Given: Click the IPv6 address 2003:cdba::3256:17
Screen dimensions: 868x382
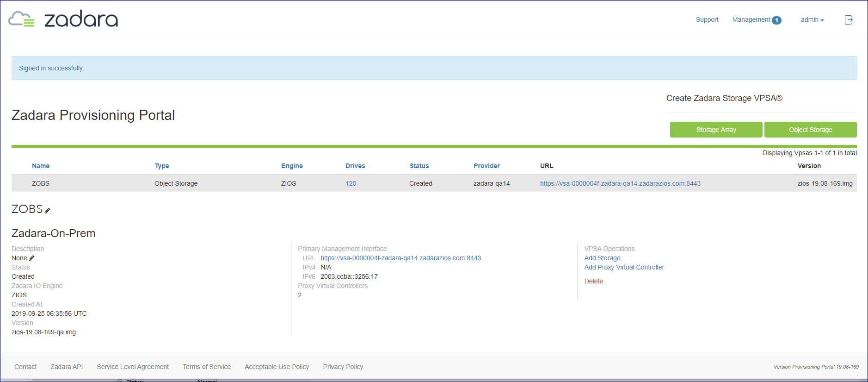Looking at the screenshot, I should pos(349,276).
